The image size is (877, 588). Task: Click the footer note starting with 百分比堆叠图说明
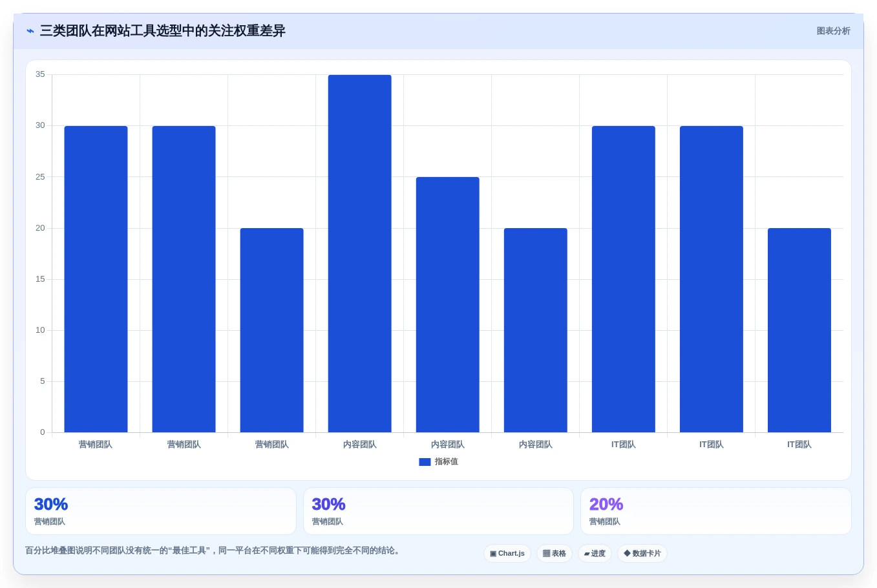click(214, 551)
